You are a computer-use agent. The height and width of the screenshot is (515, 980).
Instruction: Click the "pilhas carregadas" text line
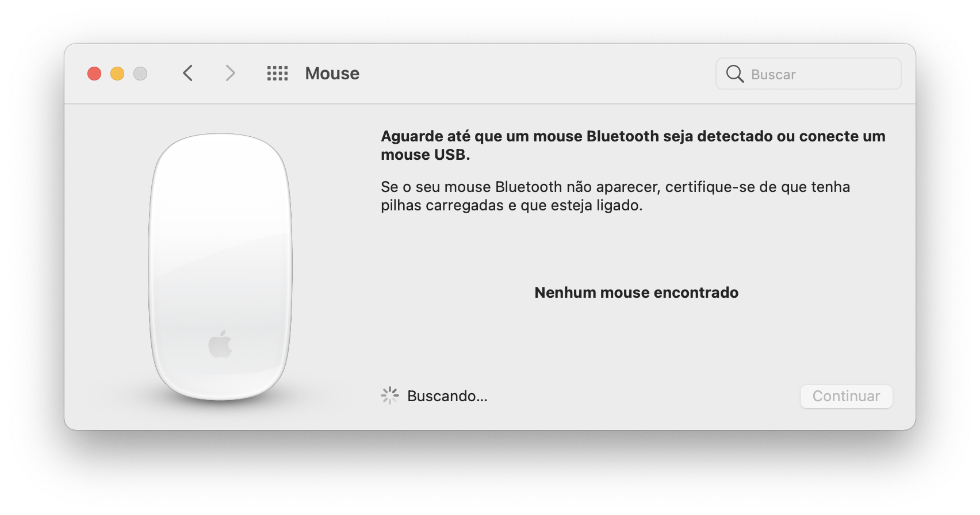pyautogui.click(x=511, y=205)
